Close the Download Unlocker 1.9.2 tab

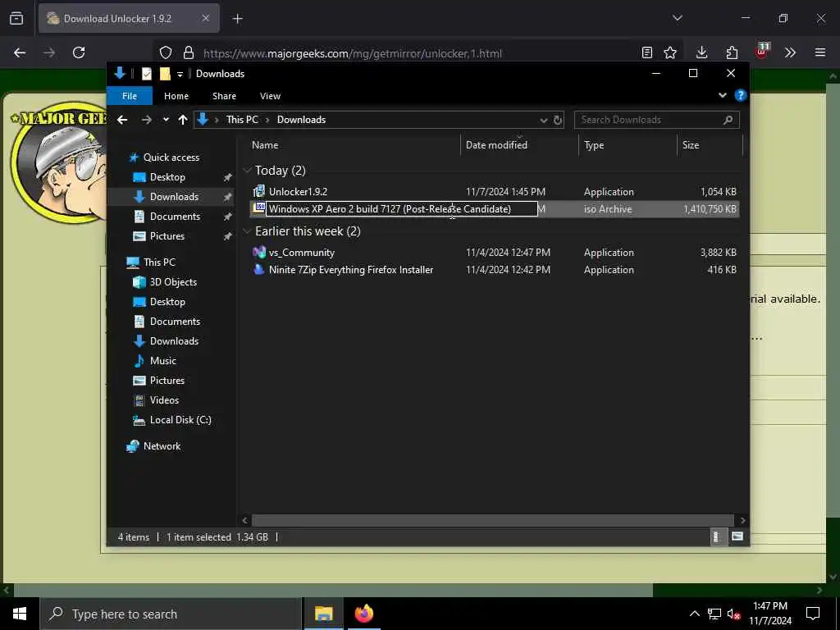point(206,18)
